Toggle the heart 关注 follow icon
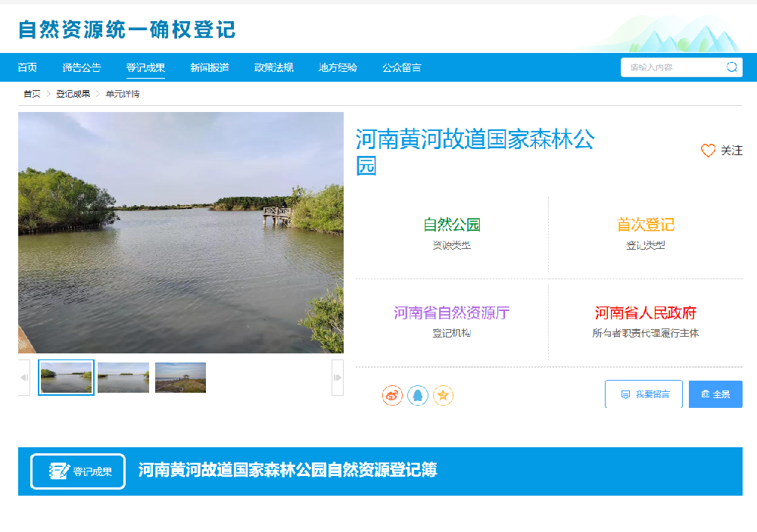757x532 pixels. (708, 151)
